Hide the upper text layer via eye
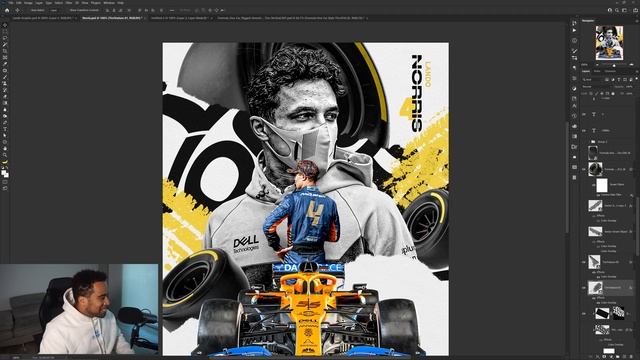Screen dimensions: 640x360 point(584,114)
